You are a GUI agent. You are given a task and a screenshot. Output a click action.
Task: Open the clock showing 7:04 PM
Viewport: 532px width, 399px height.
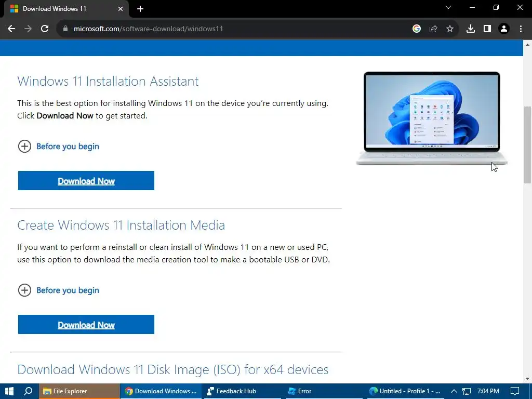pos(488,391)
